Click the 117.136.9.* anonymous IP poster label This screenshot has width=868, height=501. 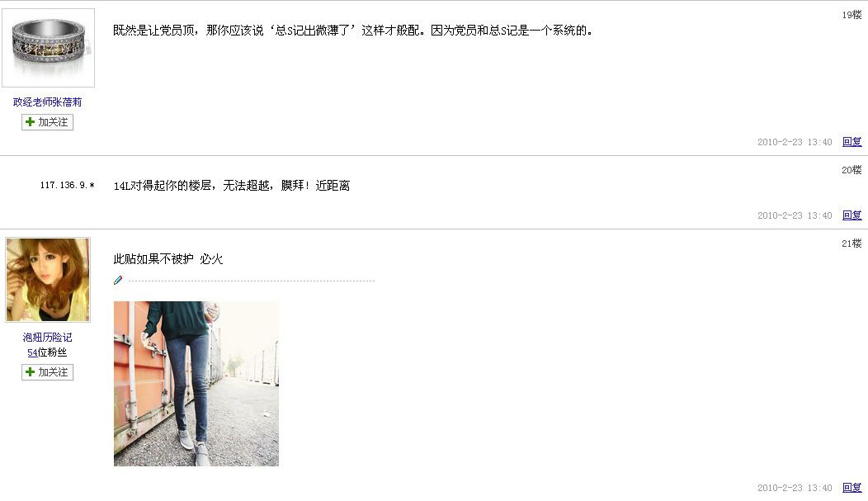pyautogui.click(x=67, y=185)
